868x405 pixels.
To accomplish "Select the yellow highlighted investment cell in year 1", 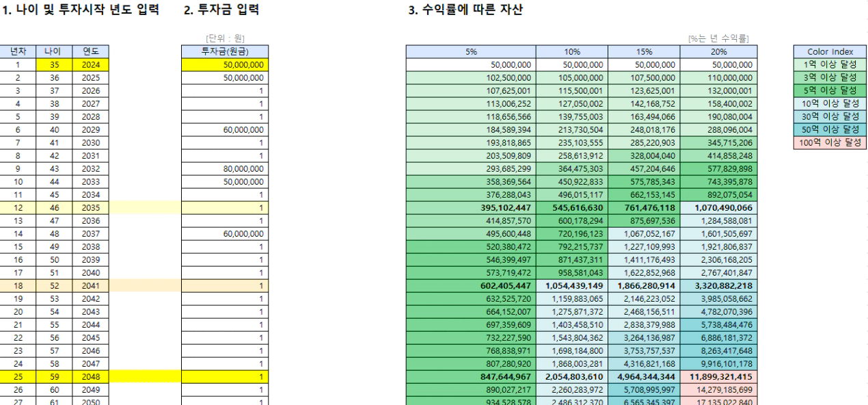I will point(225,65).
